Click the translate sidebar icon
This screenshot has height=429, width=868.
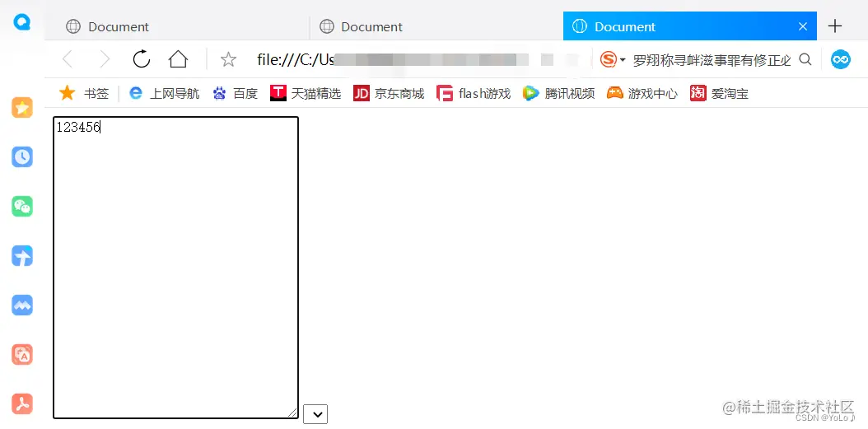pos(22,354)
